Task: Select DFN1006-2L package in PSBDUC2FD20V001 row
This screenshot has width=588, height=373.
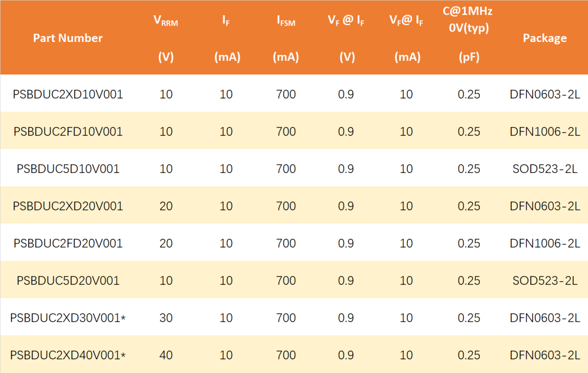Action: pyautogui.click(x=544, y=243)
